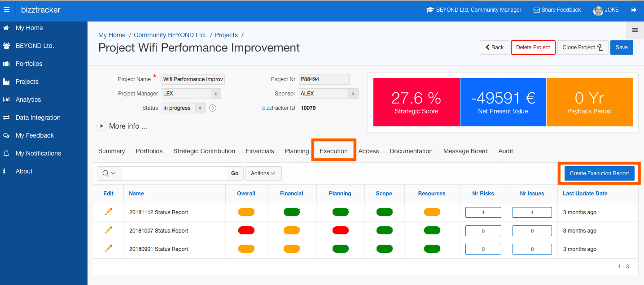Open the Strategic Contribution tab
The height and width of the screenshot is (285, 644).
point(204,151)
